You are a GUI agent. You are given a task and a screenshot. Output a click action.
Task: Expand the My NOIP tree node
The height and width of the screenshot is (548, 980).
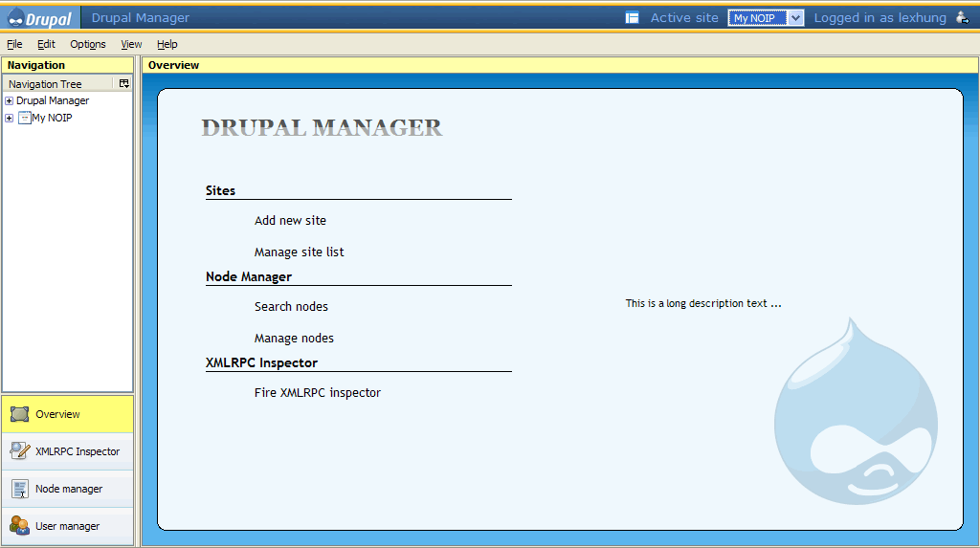[10, 119]
